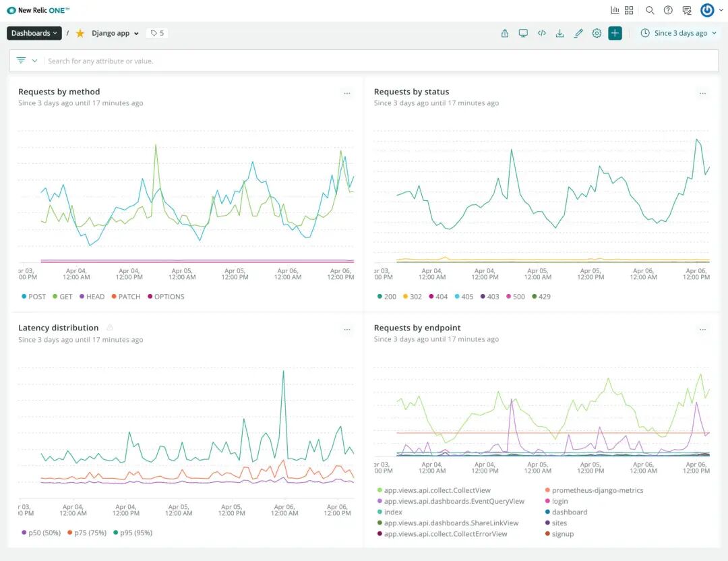Toggle OPTIONS series in method legend

click(x=166, y=296)
